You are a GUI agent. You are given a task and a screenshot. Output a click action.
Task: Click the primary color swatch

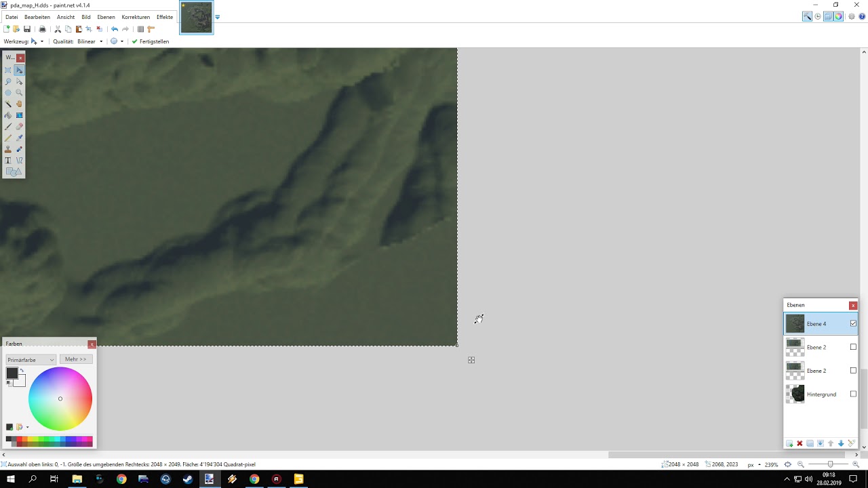(12, 373)
